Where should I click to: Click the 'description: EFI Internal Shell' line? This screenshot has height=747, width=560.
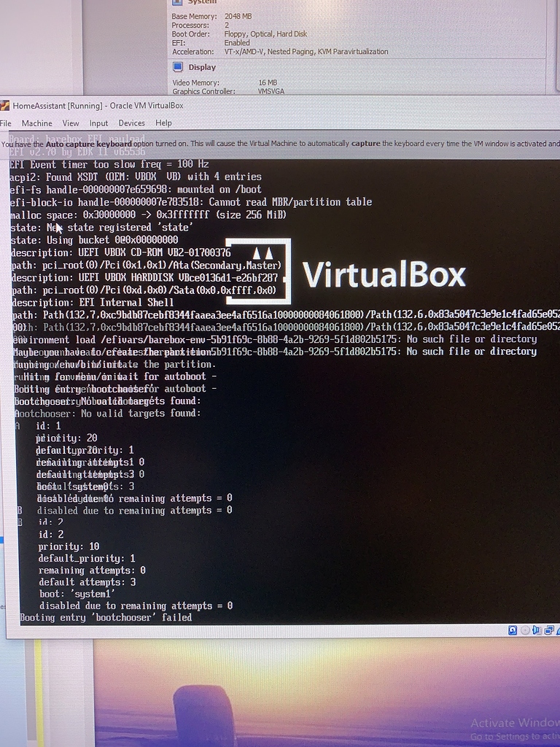coord(93,303)
